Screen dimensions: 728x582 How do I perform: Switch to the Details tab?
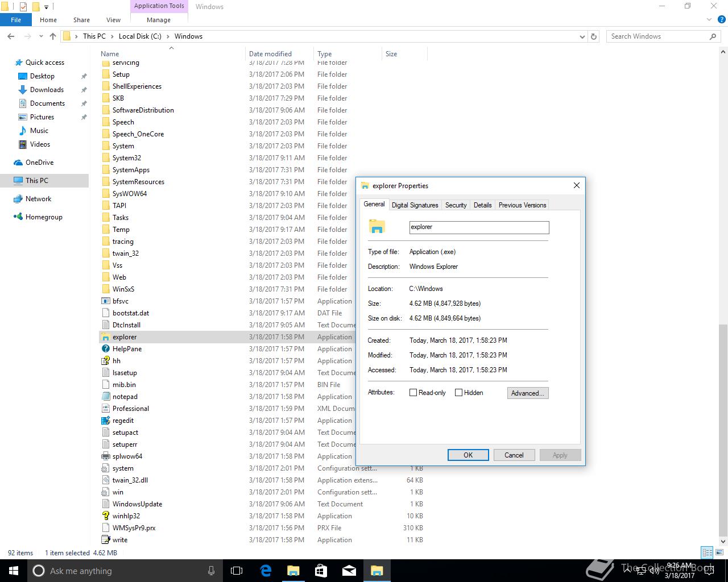(483, 205)
